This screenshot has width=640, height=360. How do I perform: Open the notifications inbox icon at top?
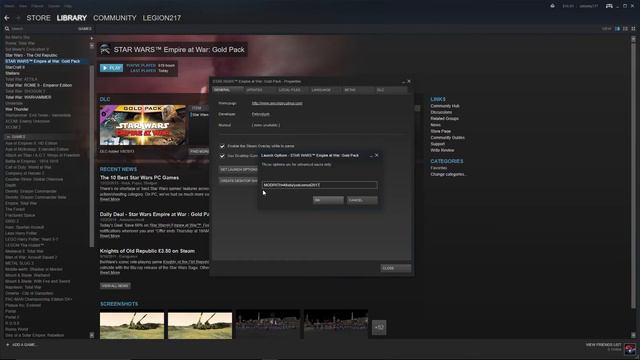click(553, 6)
